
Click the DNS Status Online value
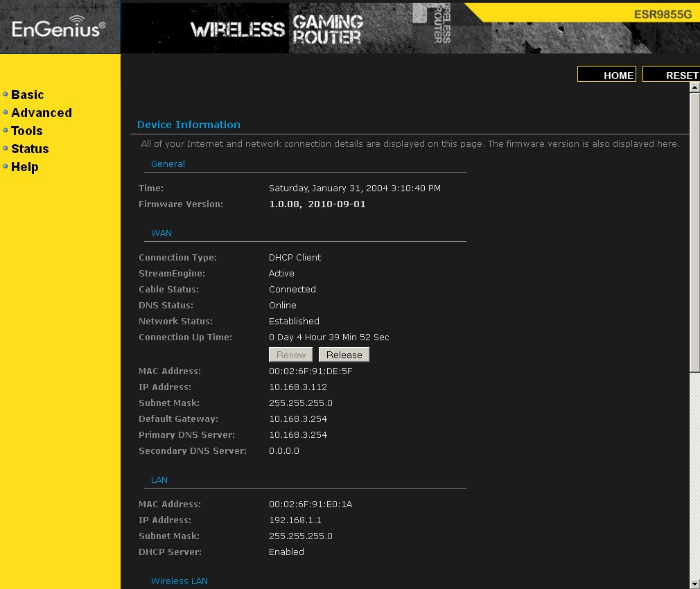tap(282, 305)
